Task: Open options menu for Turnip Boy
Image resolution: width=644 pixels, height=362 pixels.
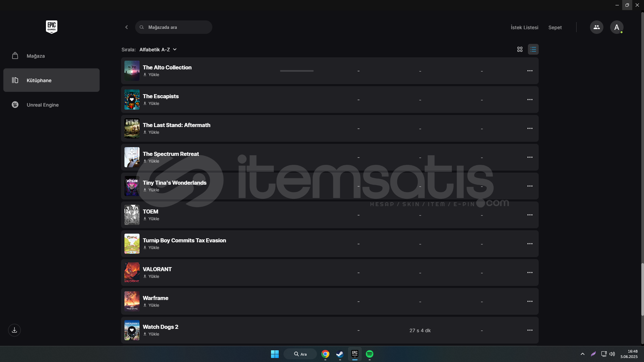Action: (530, 244)
